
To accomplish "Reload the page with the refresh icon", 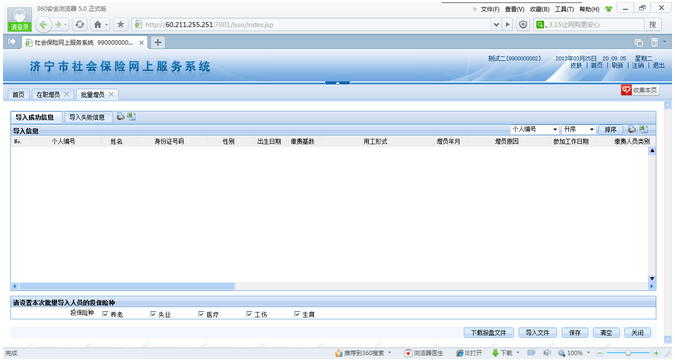I will (x=80, y=25).
